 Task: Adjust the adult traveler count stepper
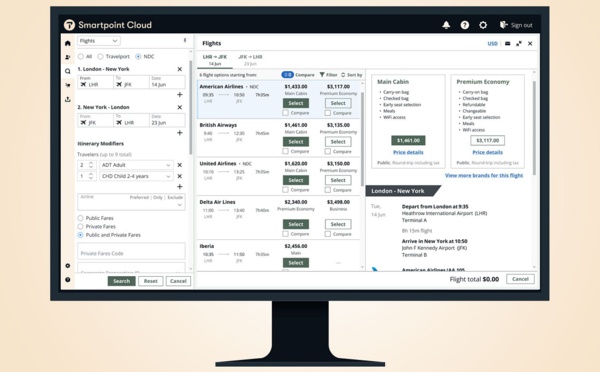pos(91,165)
